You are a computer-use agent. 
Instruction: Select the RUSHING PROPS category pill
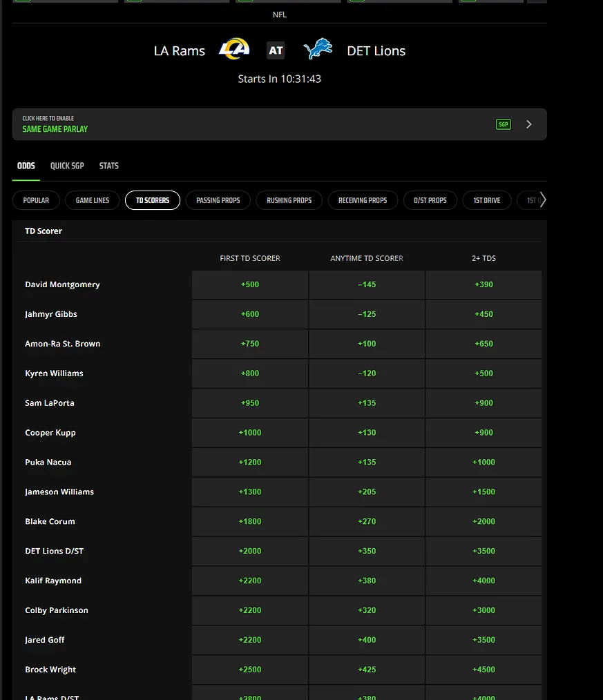point(289,200)
